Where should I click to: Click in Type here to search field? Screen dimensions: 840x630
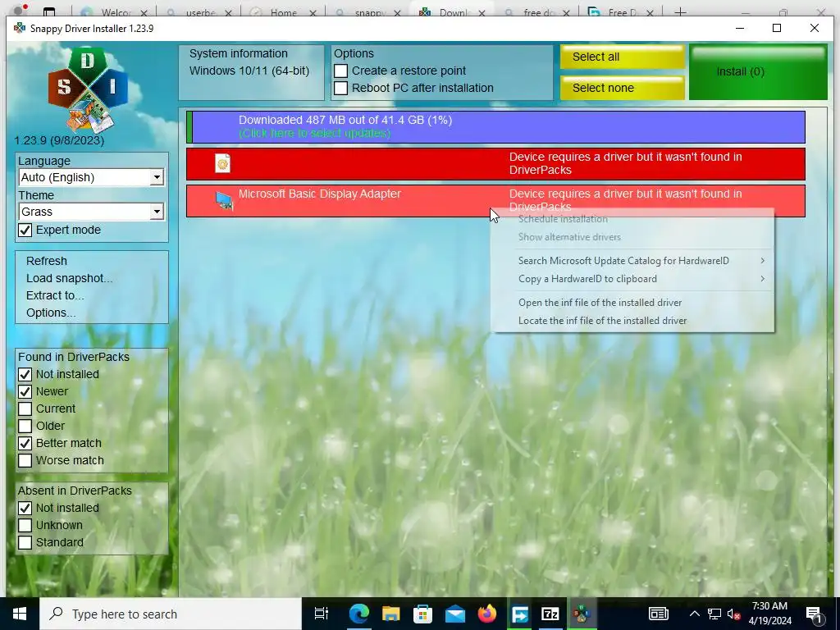click(171, 614)
